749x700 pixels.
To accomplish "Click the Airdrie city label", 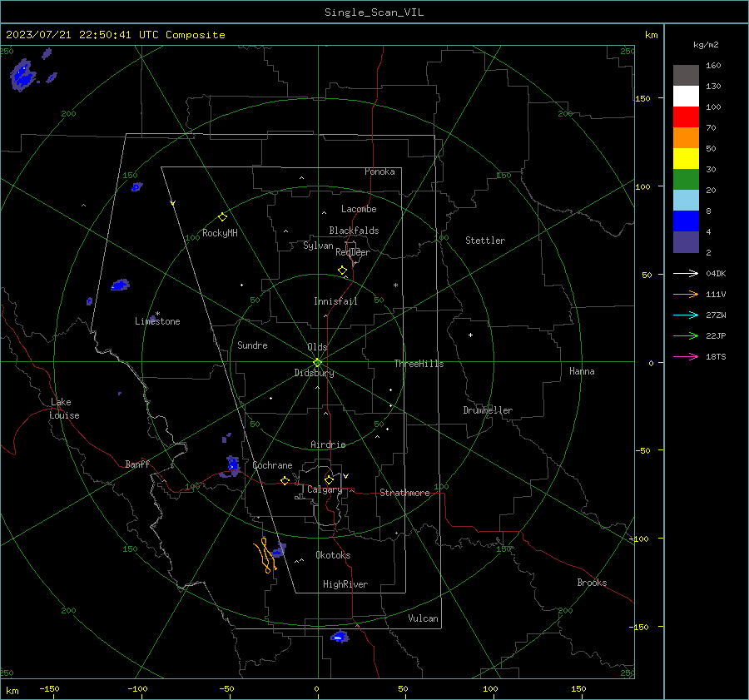I will pyautogui.click(x=328, y=444).
